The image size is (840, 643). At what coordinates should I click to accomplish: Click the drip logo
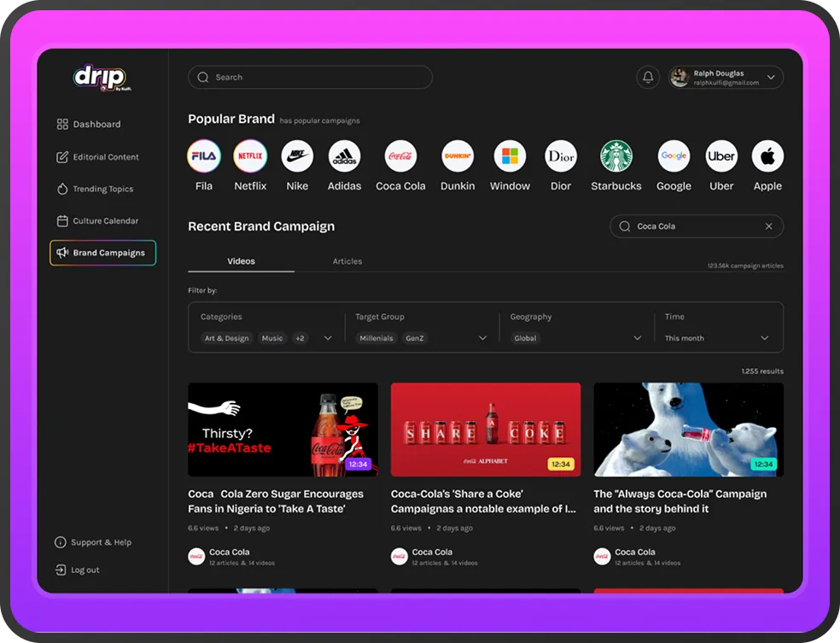(102, 78)
